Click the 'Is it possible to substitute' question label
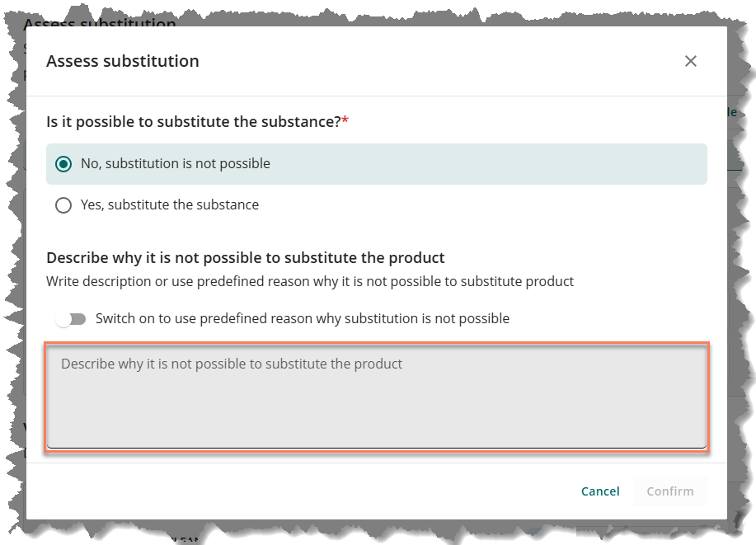The height and width of the screenshot is (545, 756). coord(193,122)
